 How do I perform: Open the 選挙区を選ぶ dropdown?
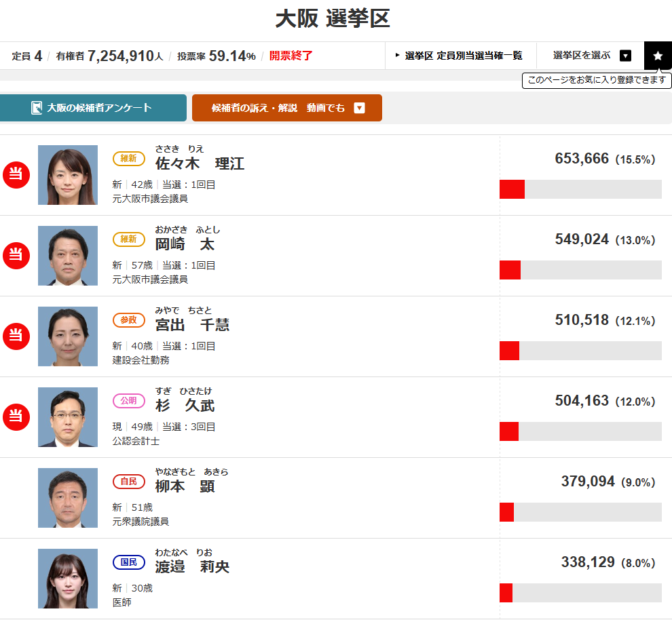[x=591, y=56]
